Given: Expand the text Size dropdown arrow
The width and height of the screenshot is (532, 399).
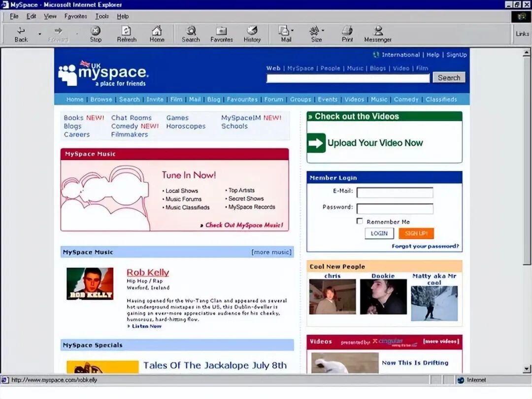Looking at the screenshot, I should point(323,31).
